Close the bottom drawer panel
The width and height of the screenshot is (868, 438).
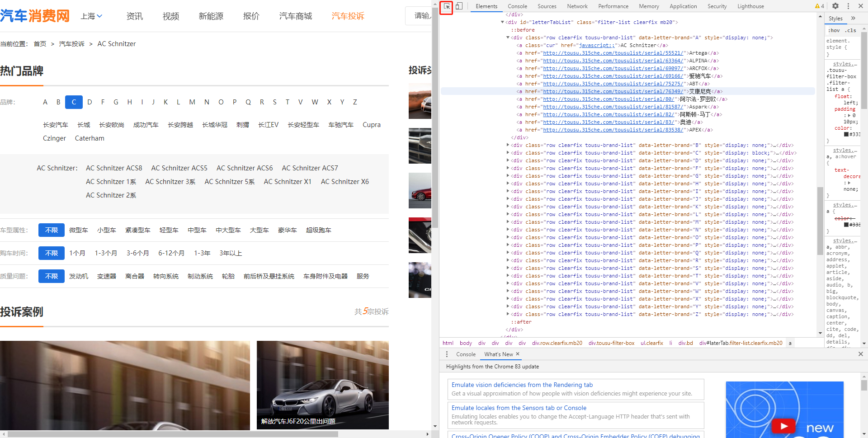pos(861,354)
